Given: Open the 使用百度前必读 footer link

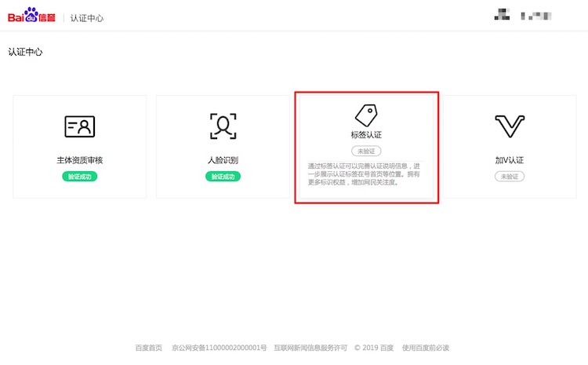Looking at the screenshot, I should [426, 348].
